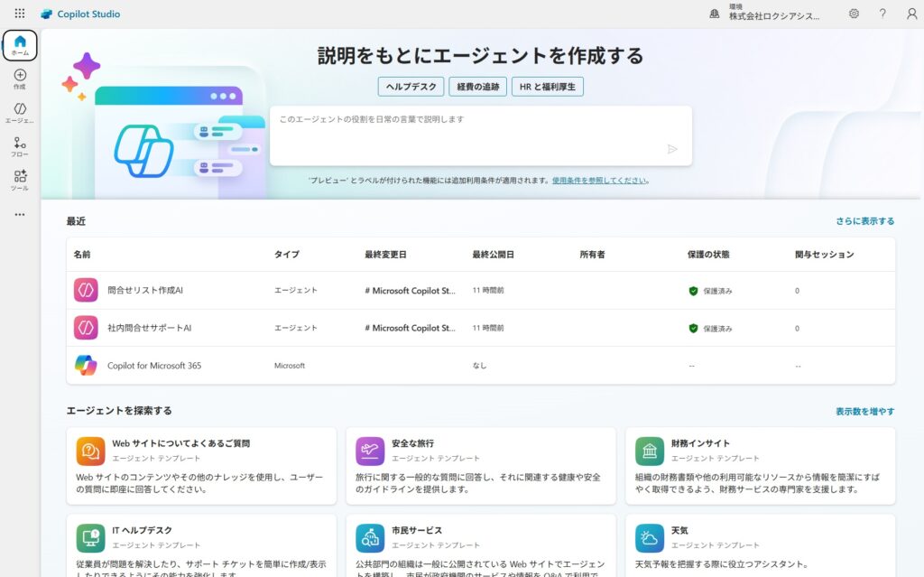This screenshot has height=577, width=924.
Task: Open the 市民サービス template card title
Action: click(x=417, y=530)
